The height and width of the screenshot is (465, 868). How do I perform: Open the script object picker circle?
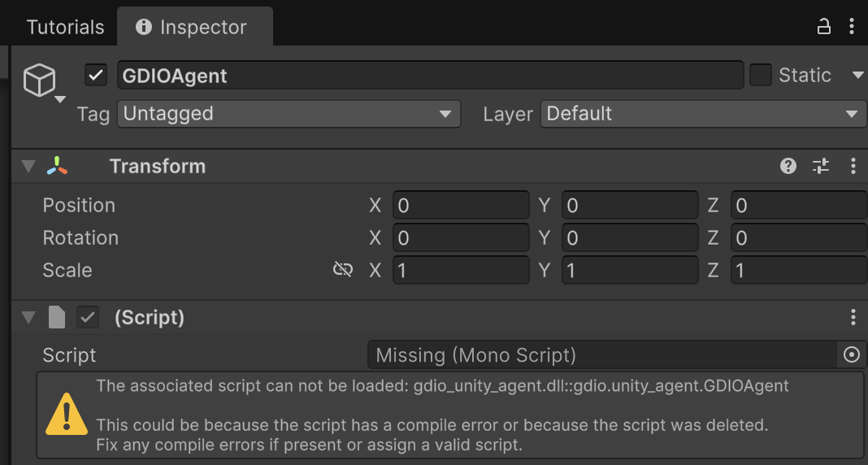click(852, 354)
